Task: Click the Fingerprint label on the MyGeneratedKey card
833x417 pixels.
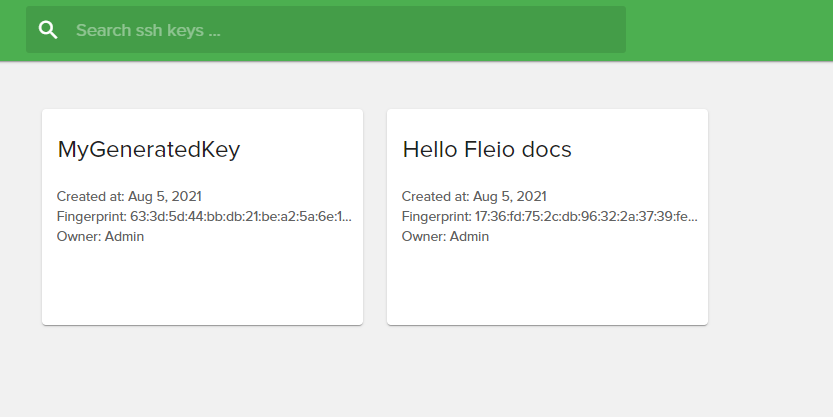Action: (91, 216)
